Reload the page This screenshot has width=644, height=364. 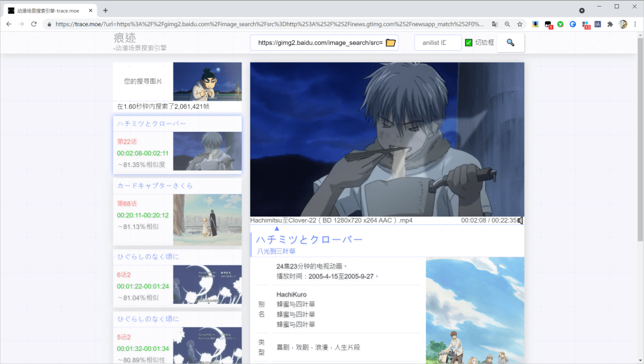(x=34, y=24)
